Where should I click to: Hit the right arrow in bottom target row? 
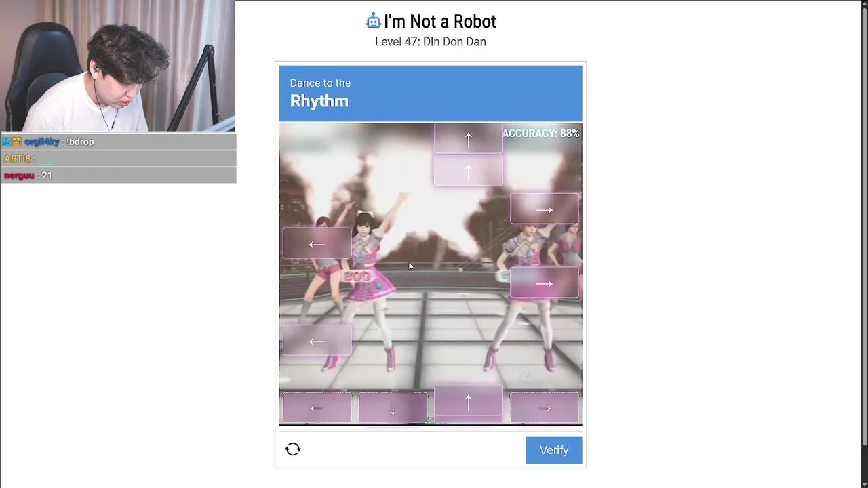[545, 408]
